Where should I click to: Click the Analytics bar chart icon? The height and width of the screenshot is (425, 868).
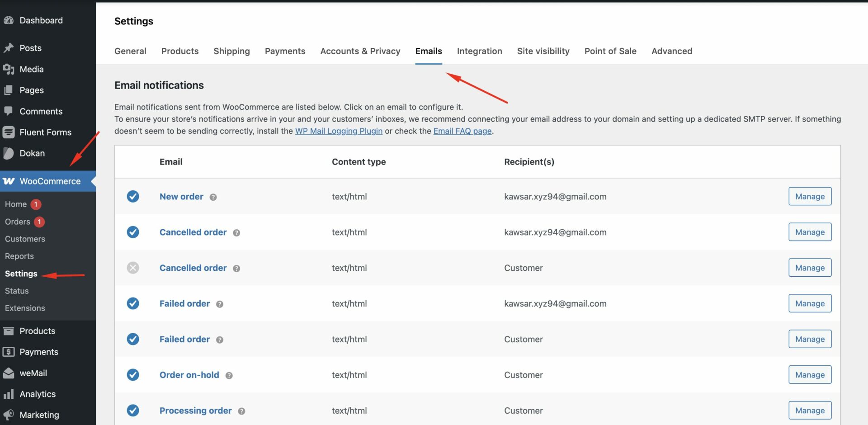pos(9,394)
